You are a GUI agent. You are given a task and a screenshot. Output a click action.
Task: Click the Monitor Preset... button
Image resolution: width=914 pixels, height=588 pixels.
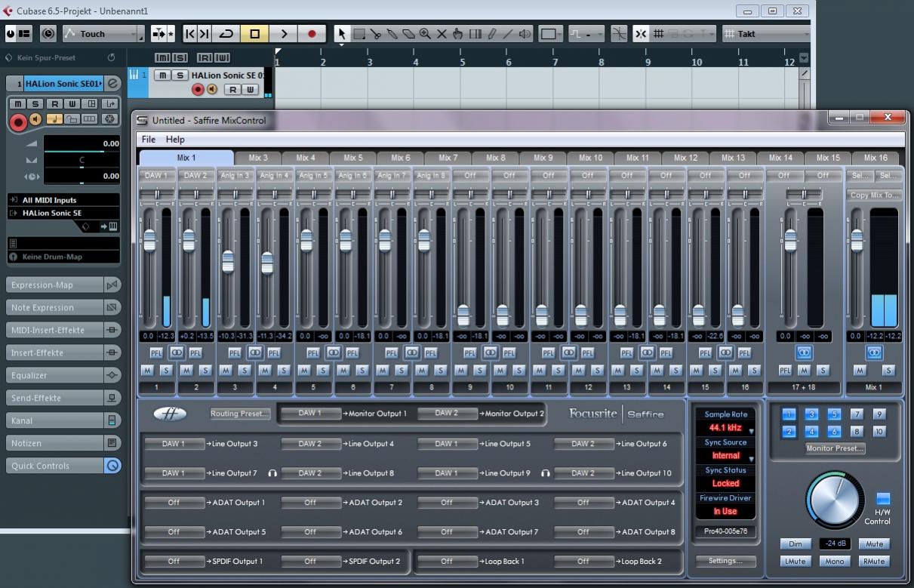point(835,448)
